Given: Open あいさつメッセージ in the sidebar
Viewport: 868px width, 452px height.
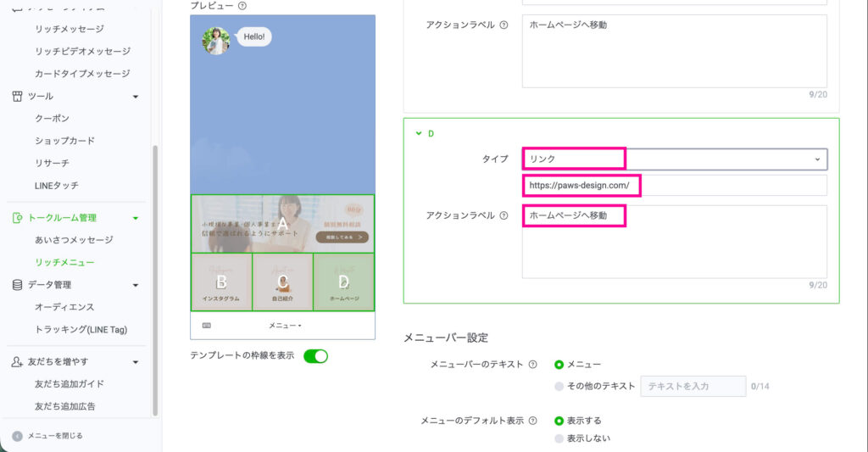Looking at the screenshot, I should 74,240.
